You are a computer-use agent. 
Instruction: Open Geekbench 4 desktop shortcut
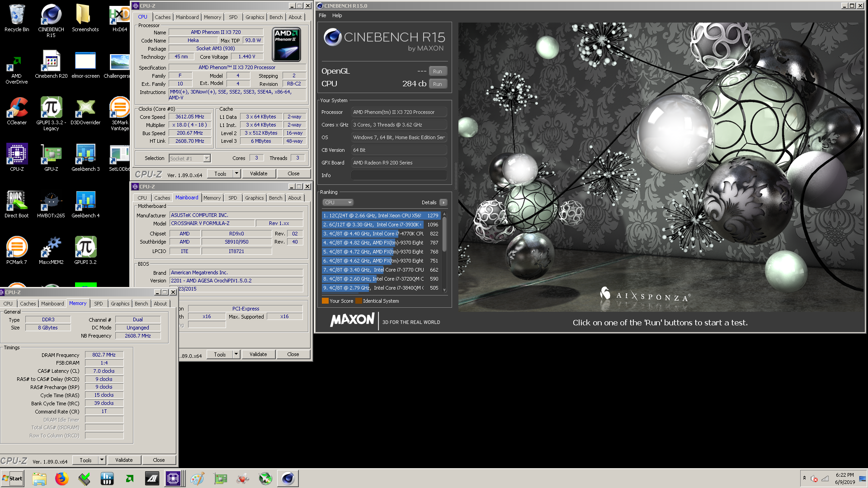pyautogui.click(x=85, y=204)
